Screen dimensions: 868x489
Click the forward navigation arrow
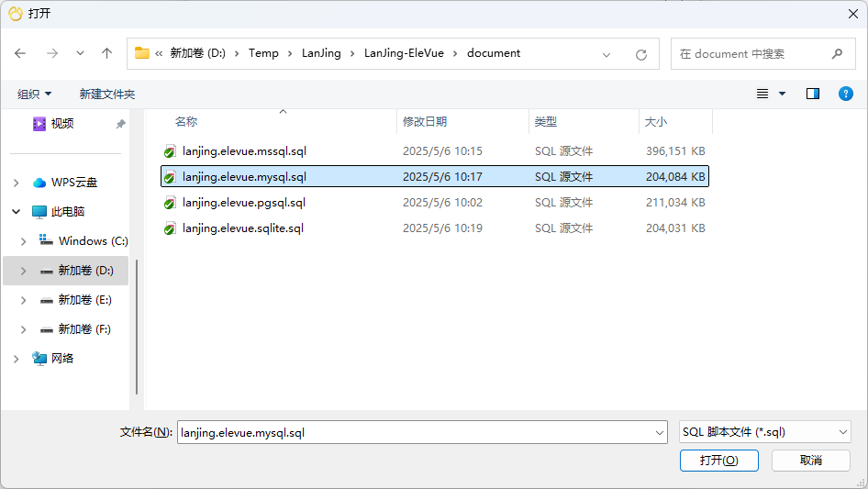[52, 53]
